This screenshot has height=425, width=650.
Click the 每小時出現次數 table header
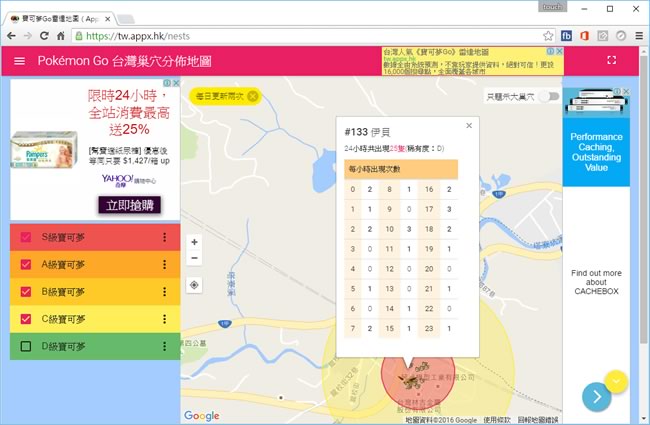point(401,169)
